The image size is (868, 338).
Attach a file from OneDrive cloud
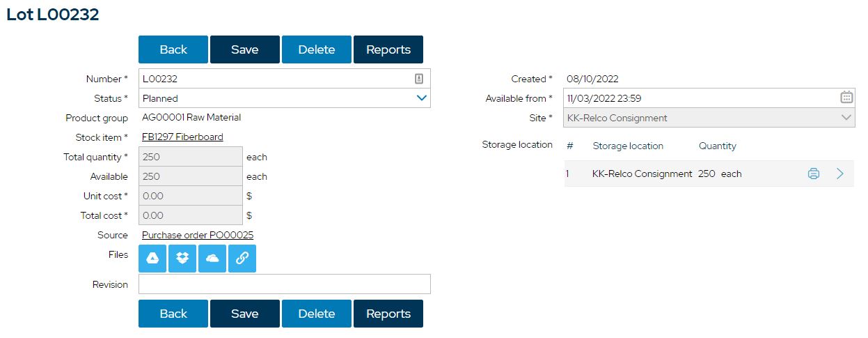click(x=212, y=259)
